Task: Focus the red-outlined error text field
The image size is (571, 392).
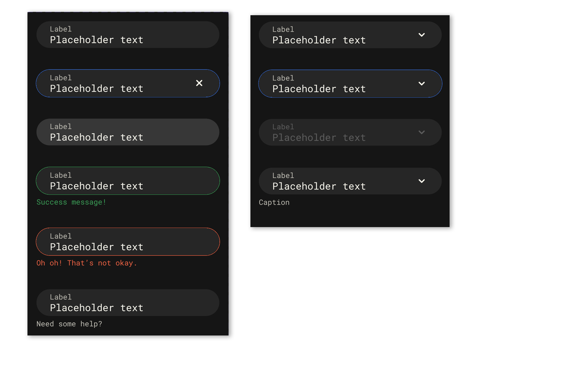Action: tap(128, 242)
